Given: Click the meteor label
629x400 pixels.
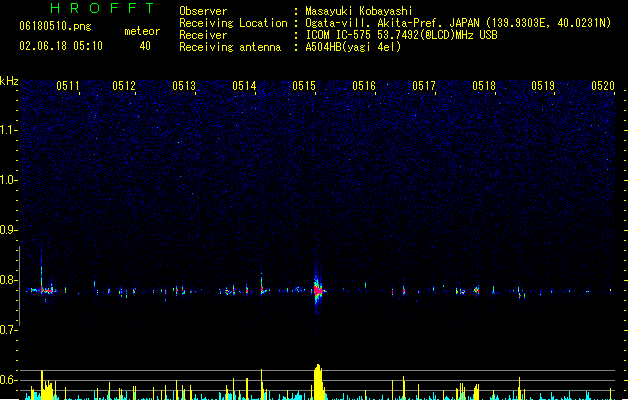Looking at the screenshot, I should tap(142, 31).
